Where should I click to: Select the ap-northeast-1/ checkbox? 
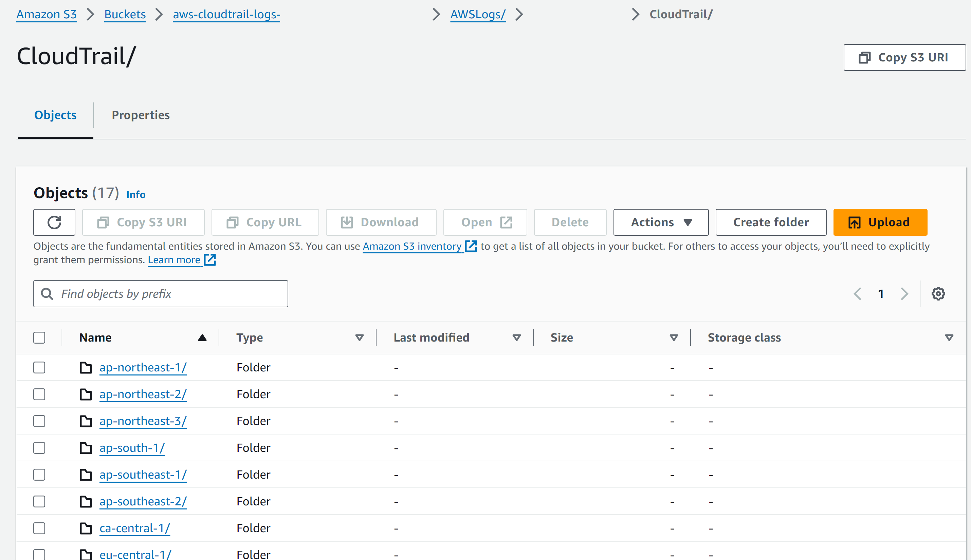[39, 368]
